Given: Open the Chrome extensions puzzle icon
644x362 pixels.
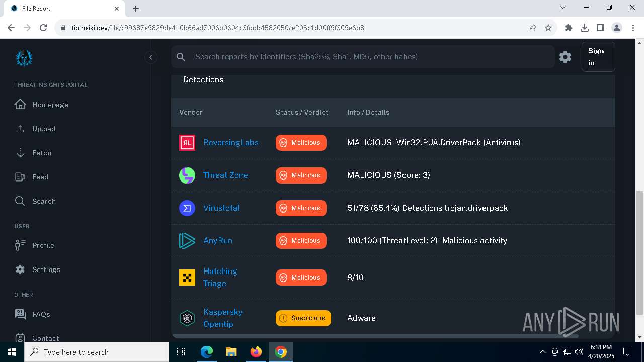Looking at the screenshot, I should [569, 28].
